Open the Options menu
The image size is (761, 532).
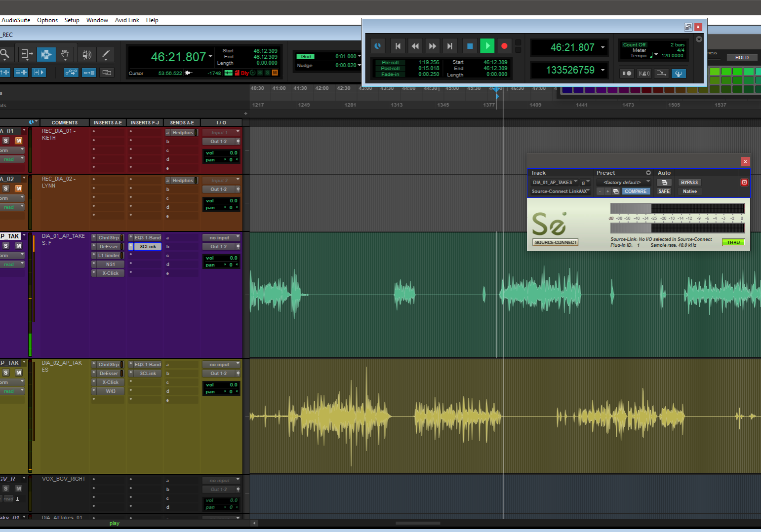pyautogui.click(x=47, y=20)
